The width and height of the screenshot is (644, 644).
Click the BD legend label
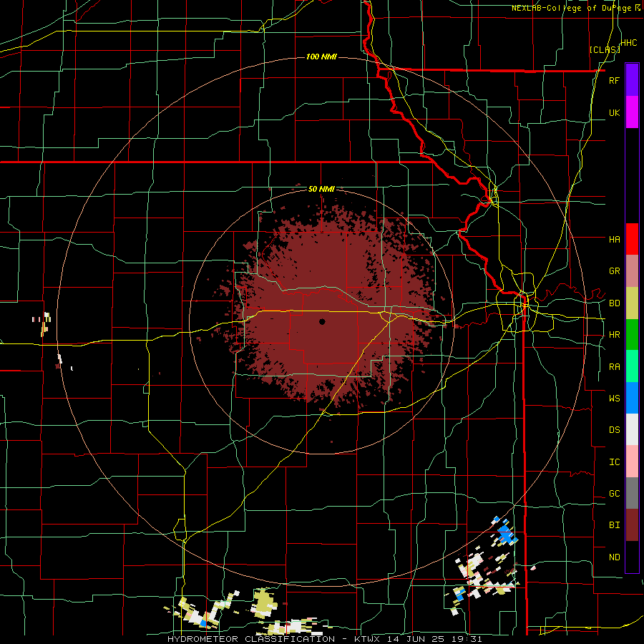tap(614, 303)
